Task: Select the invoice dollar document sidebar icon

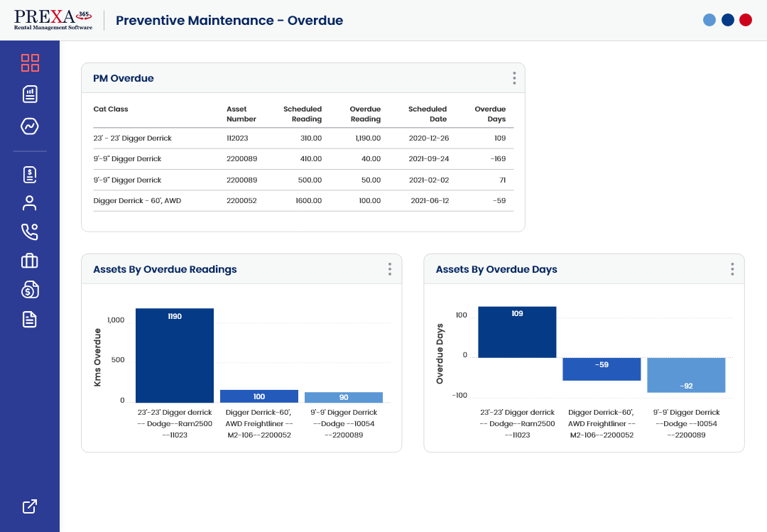Action: click(30, 175)
